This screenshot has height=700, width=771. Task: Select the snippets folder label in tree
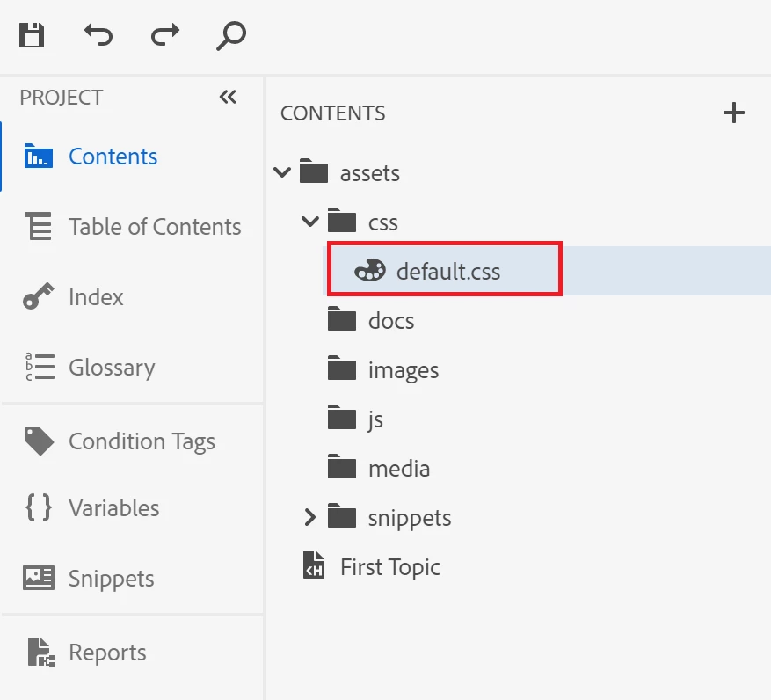point(410,519)
